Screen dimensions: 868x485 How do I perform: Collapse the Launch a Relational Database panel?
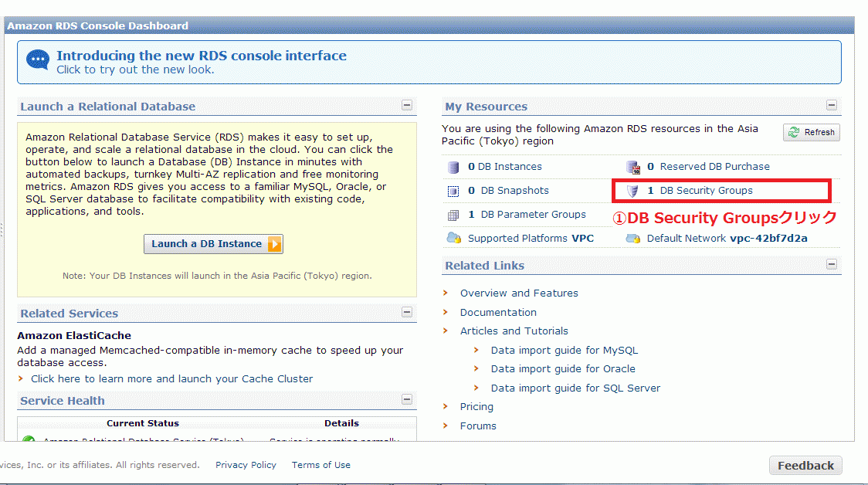[x=407, y=105]
